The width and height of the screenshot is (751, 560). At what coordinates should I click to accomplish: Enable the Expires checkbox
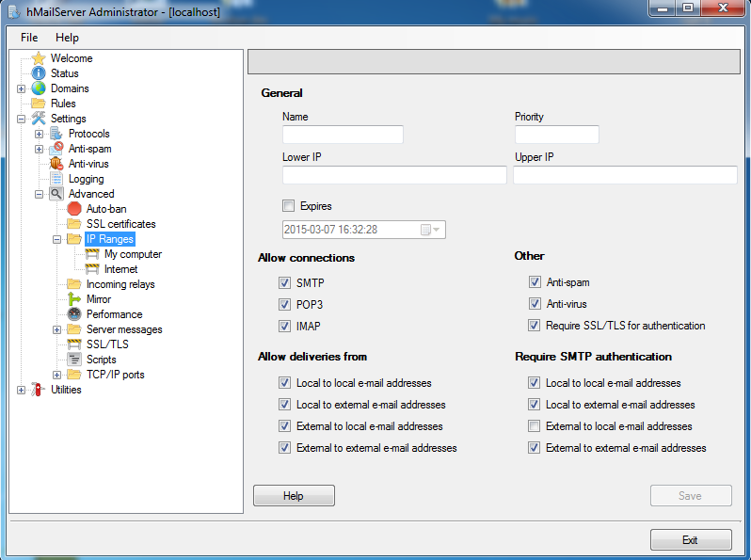click(x=288, y=206)
